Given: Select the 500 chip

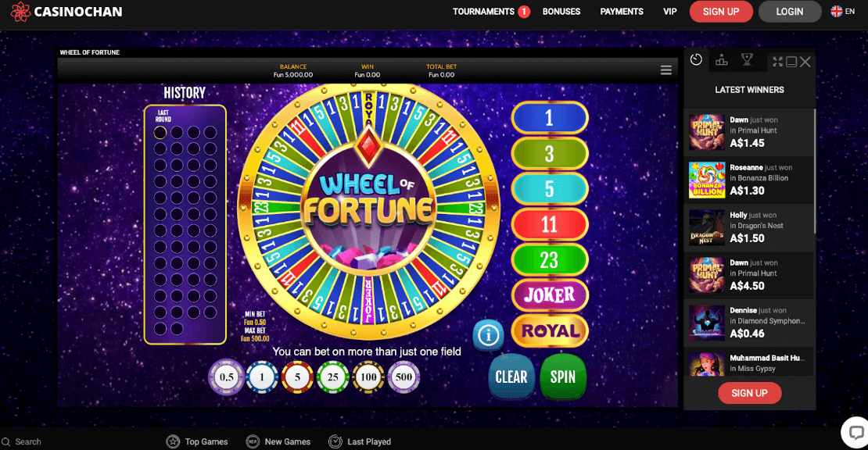Looking at the screenshot, I should 404,377.
